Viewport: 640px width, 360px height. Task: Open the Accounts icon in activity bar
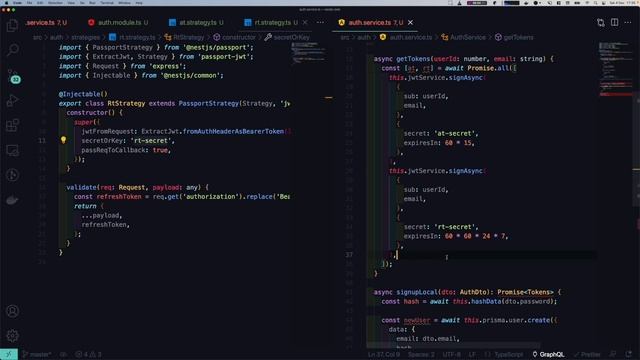[x=13, y=311]
